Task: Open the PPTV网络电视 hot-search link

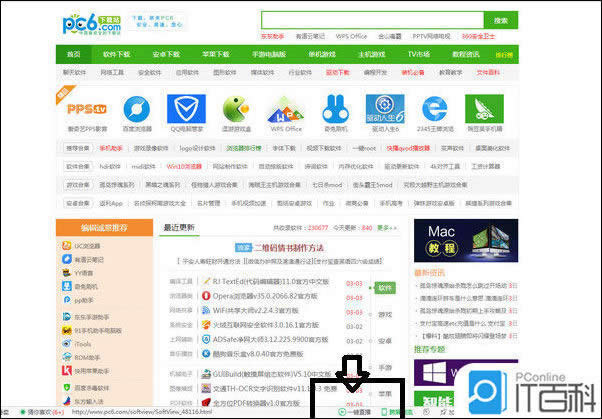Action: click(431, 36)
